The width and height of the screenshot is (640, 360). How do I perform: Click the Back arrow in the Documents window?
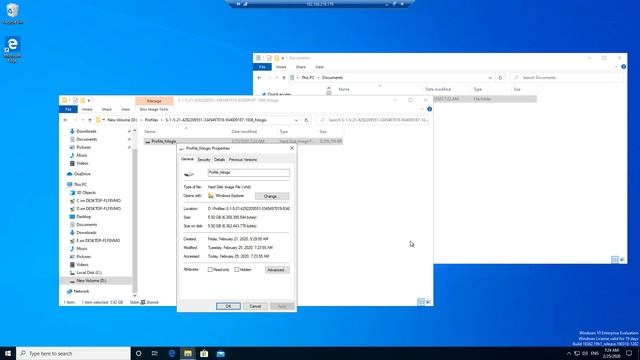click(260, 78)
